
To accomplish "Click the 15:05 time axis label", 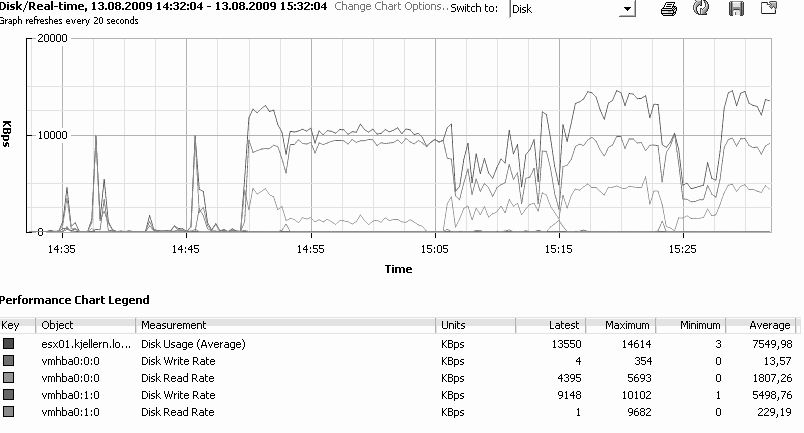I will pos(434,249).
